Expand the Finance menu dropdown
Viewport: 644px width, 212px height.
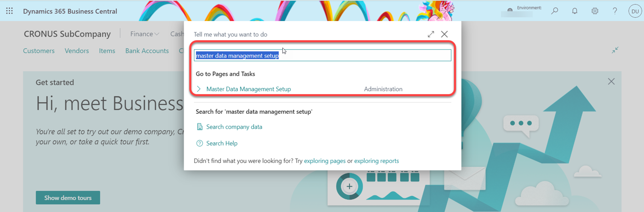[144, 34]
